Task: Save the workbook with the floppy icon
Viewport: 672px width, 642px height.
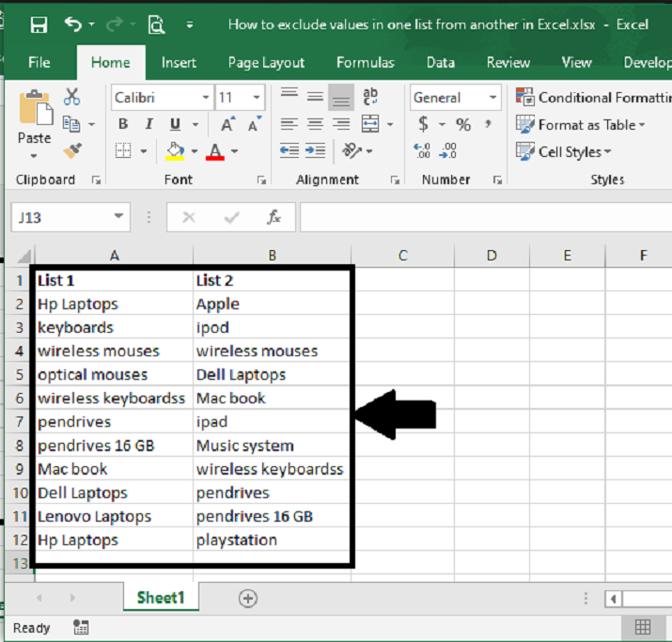Action: coord(39,25)
